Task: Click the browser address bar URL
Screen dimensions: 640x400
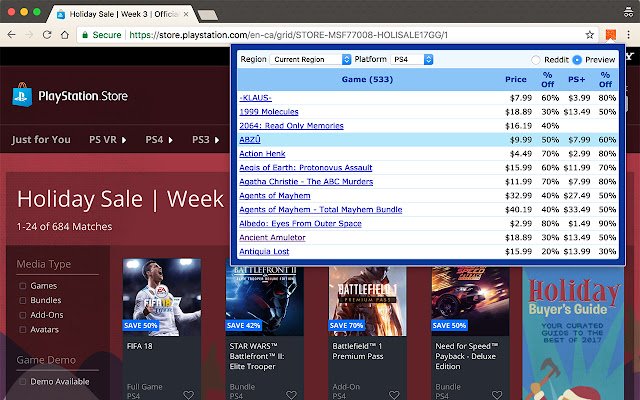Action: click(x=289, y=35)
